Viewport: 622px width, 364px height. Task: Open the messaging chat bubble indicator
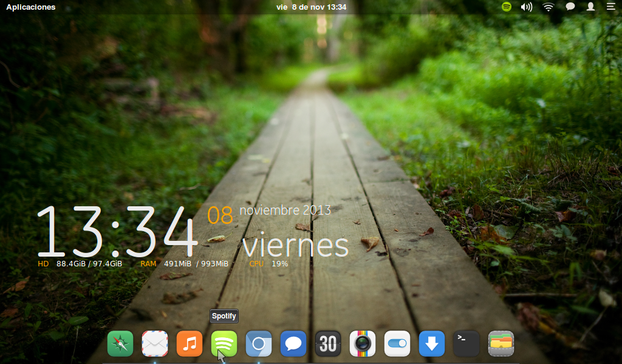pyautogui.click(x=570, y=7)
